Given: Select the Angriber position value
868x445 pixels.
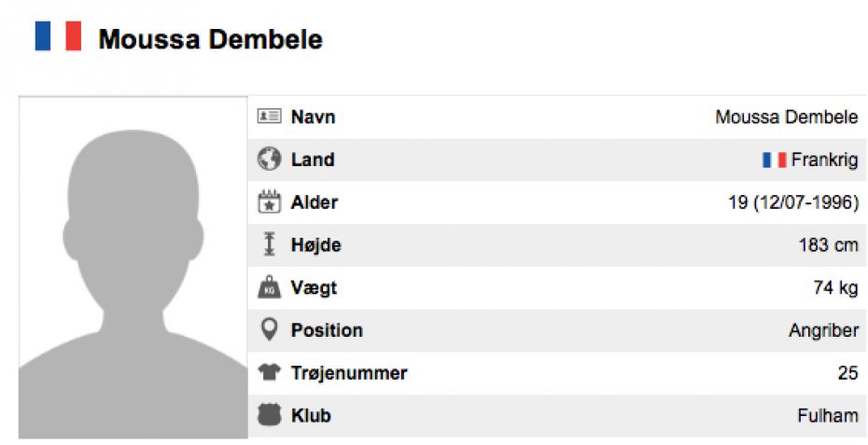Looking at the screenshot, I should point(823,330).
